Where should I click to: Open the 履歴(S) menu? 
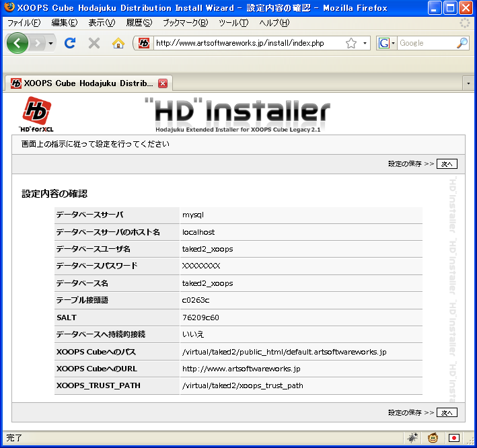pyautogui.click(x=139, y=23)
